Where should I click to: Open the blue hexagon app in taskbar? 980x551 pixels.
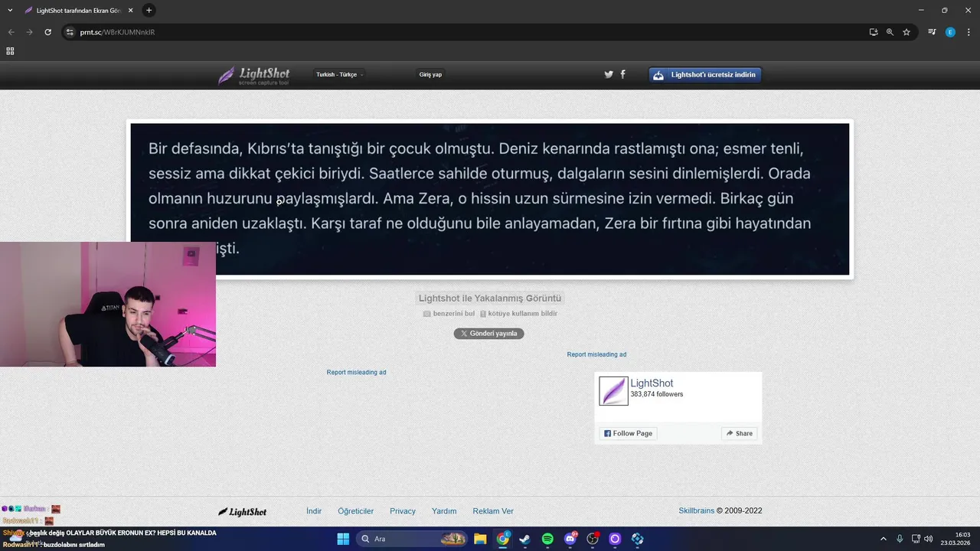(x=637, y=539)
